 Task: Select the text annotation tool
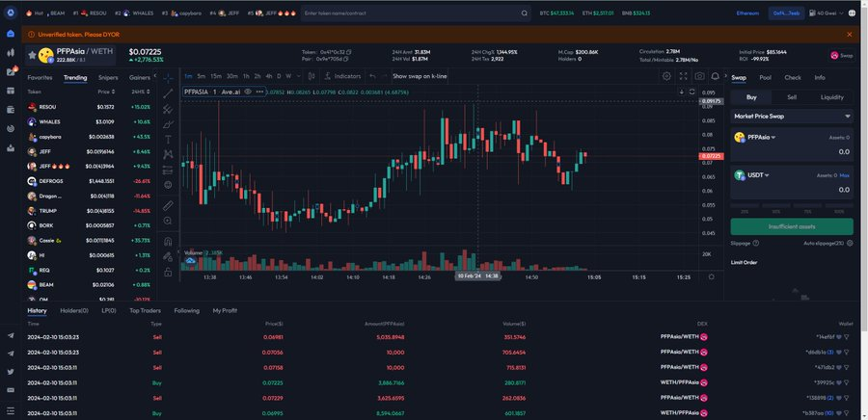(x=168, y=140)
